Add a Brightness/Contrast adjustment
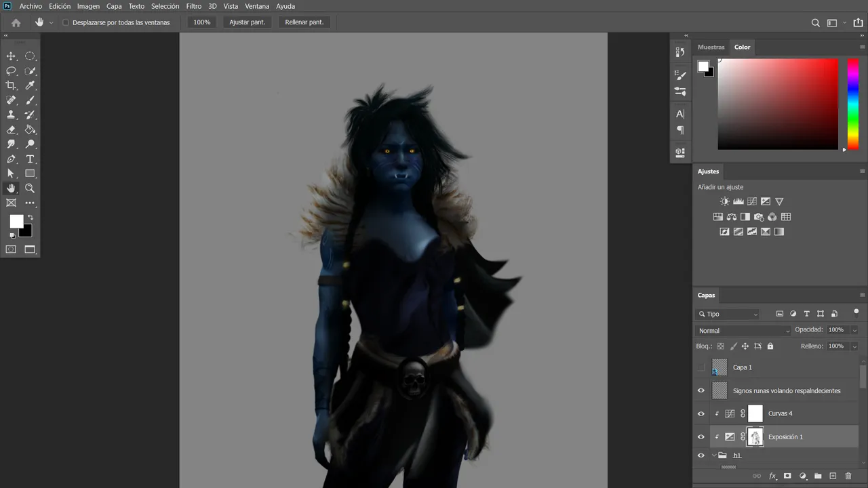The image size is (868, 488). click(x=724, y=201)
